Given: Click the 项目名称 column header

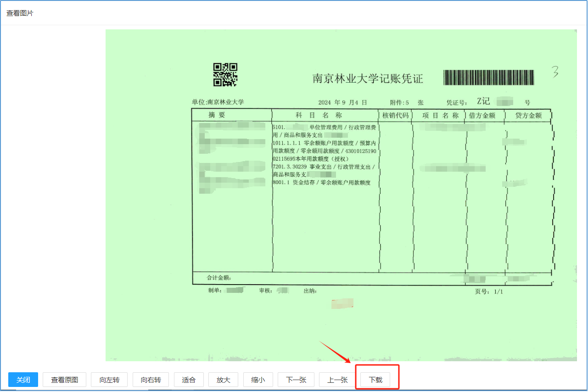Looking at the screenshot, I should point(441,115).
